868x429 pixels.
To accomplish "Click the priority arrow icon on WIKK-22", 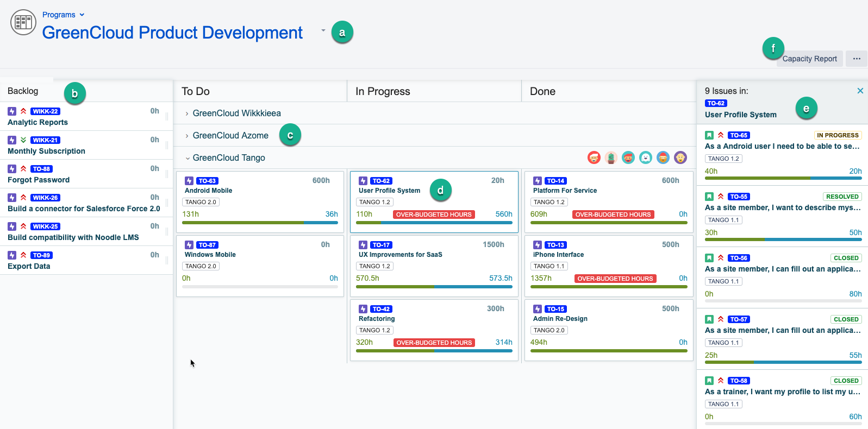I will coord(23,111).
